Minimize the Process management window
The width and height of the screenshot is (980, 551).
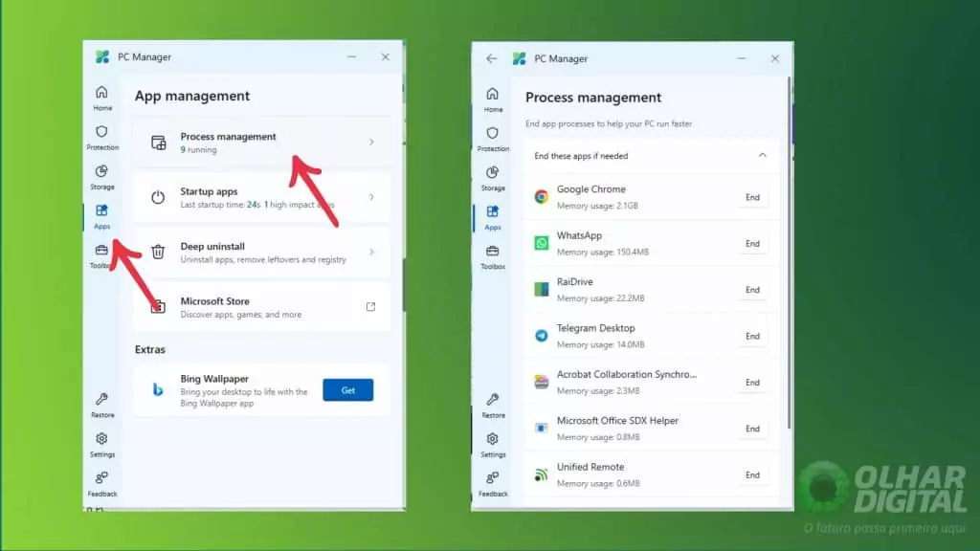[x=742, y=58]
